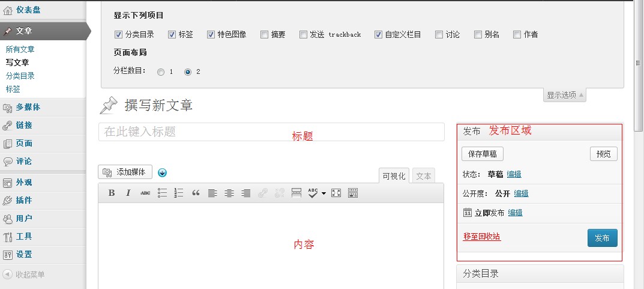Open the spellcheck language dropdown arrow
Screen dimensions: 644x289
324,193
